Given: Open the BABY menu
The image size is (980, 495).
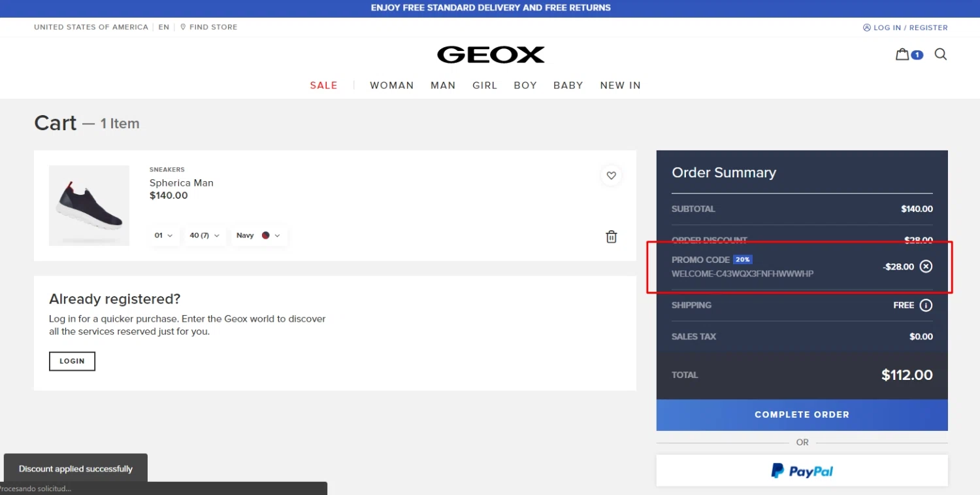Looking at the screenshot, I should 568,85.
